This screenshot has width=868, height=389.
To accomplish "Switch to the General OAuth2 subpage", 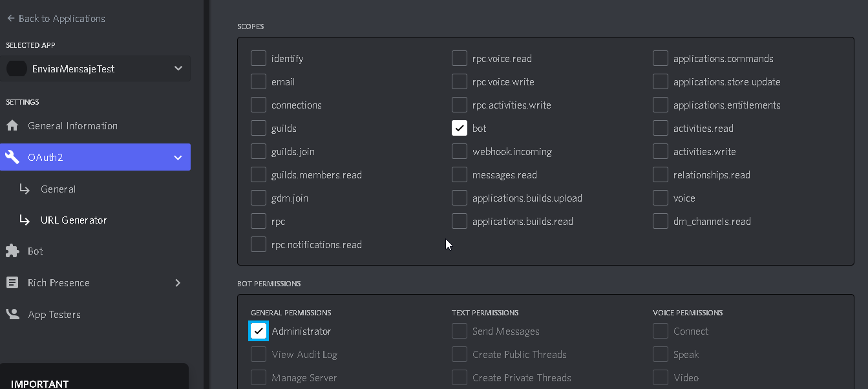I will click(58, 189).
